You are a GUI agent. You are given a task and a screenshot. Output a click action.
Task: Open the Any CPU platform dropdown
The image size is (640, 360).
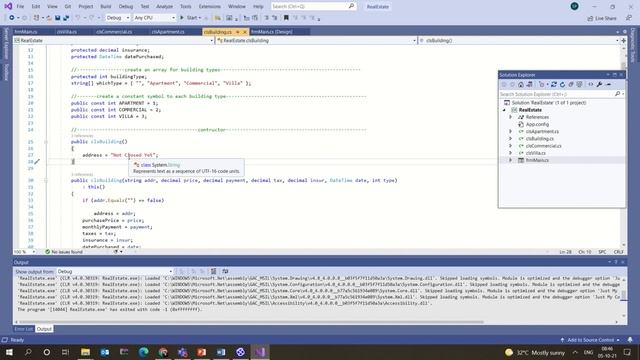(154, 18)
